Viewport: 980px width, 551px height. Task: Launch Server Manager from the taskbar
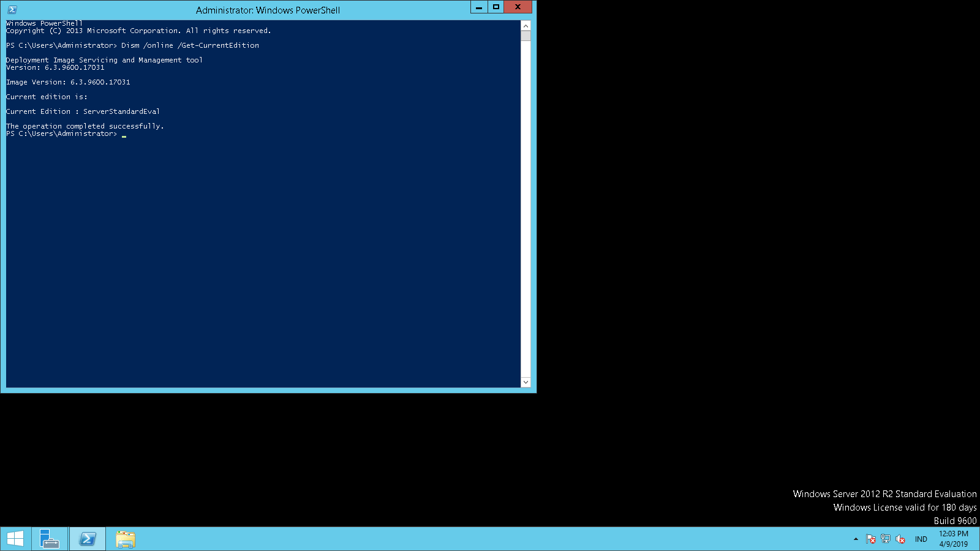tap(50, 539)
